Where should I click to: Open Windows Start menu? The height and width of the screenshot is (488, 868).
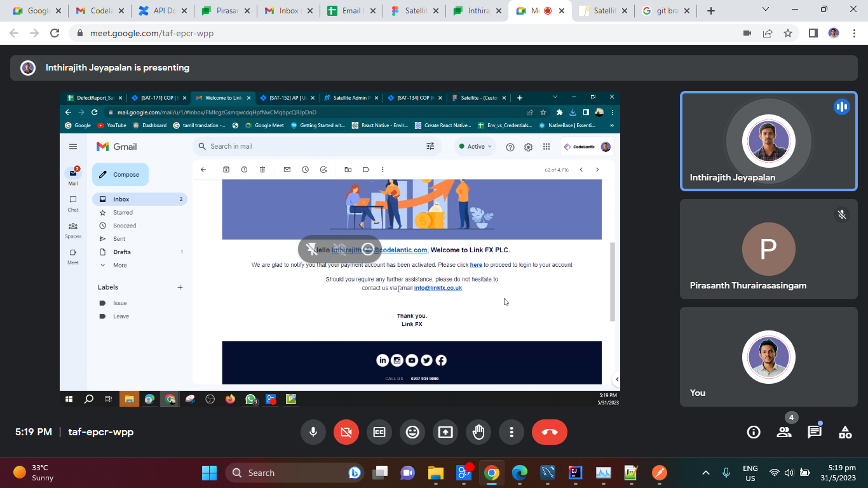[209, 473]
